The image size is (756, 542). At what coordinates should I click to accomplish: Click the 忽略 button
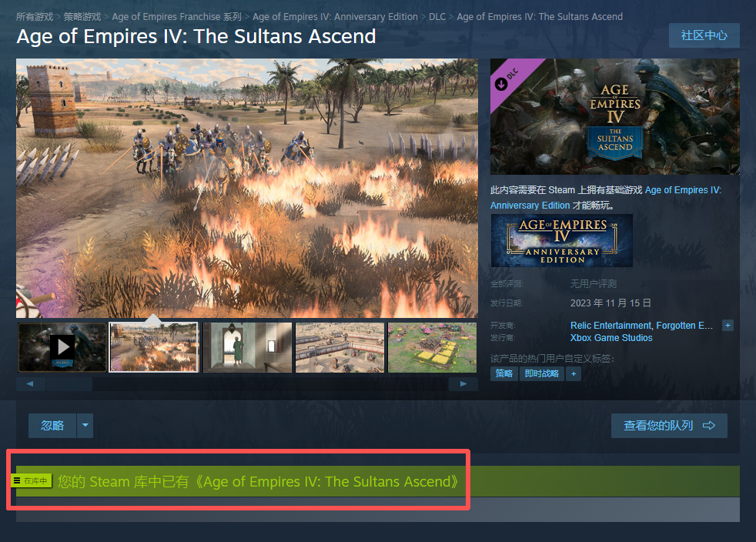[x=52, y=425]
